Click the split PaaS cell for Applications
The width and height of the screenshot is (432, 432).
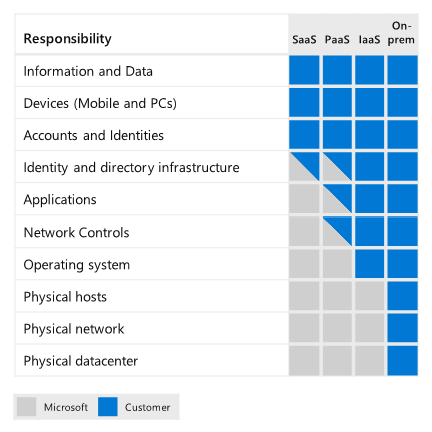coord(337,199)
